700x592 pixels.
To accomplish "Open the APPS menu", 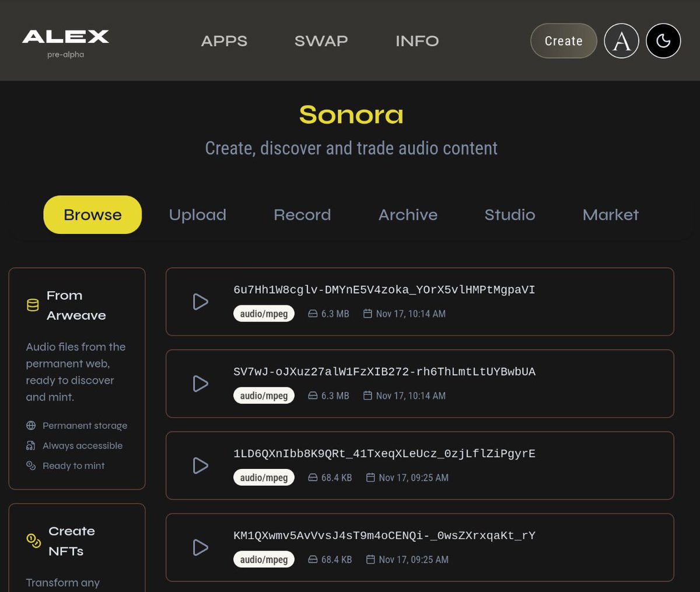I will pyautogui.click(x=224, y=41).
